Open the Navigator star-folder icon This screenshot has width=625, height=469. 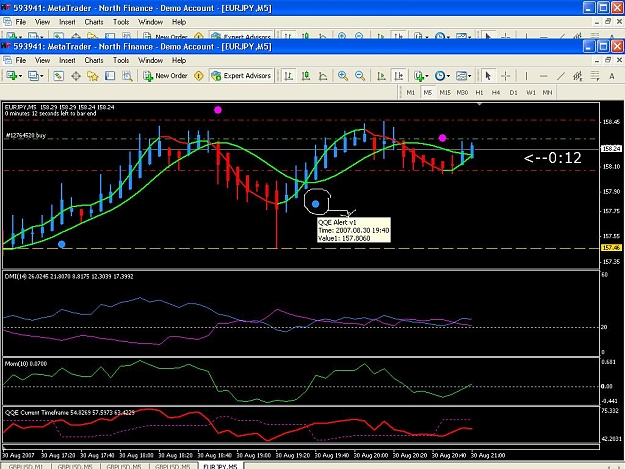92,76
